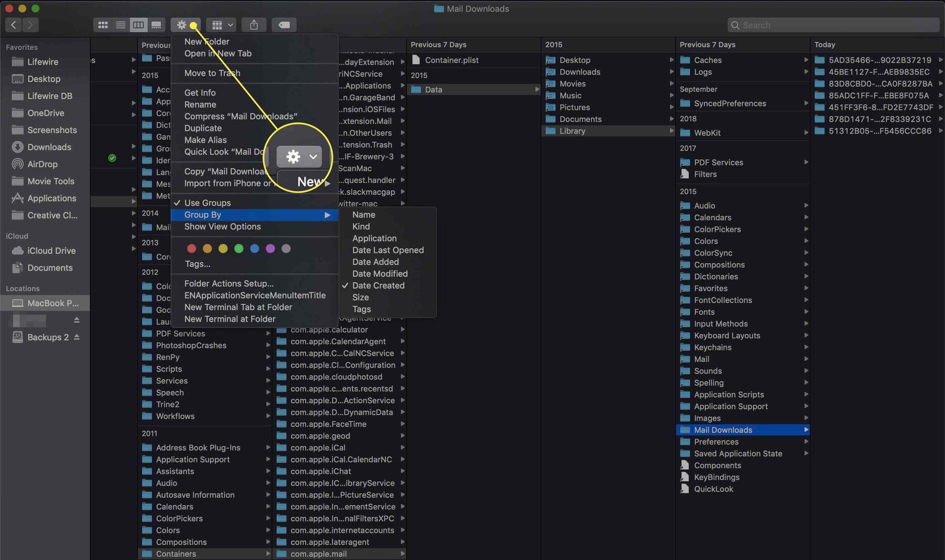Click the Column View icon in toolbar
Image resolution: width=945 pixels, height=560 pixels.
138,25
